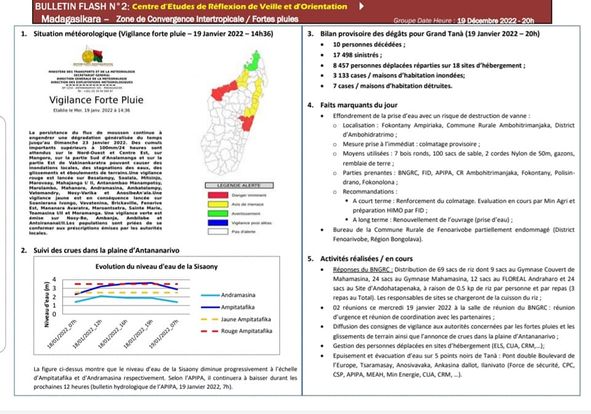The height and width of the screenshot is (414, 591).
Task: Click the white arrow in the bulletin header
Action: point(361,6)
